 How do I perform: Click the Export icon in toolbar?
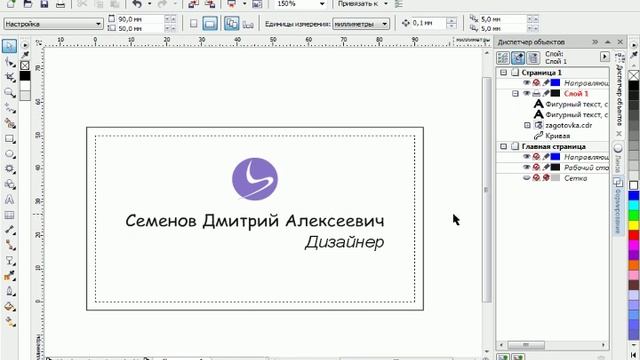pos(210,4)
